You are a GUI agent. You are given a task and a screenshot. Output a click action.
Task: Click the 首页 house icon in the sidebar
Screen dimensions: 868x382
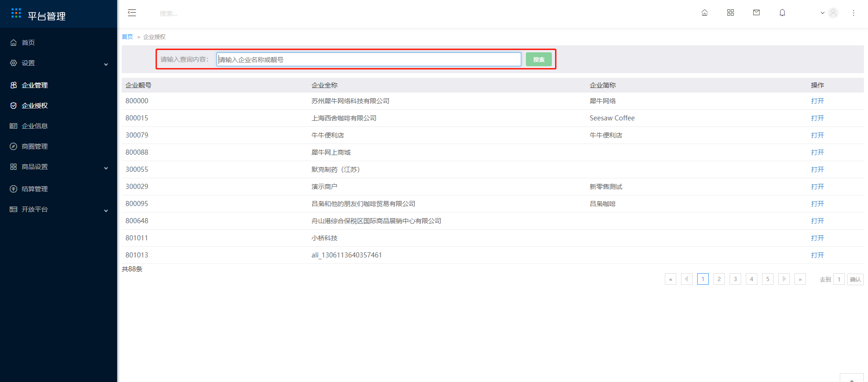(x=13, y=43)
